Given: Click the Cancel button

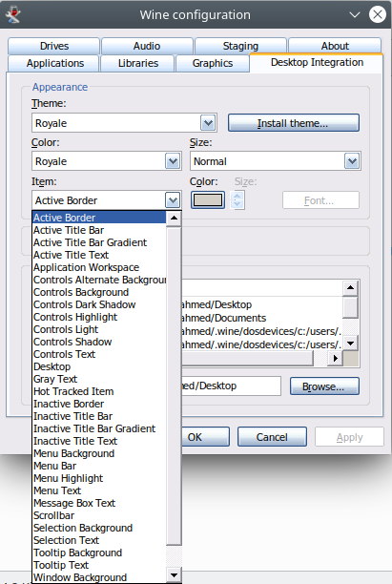Looking at the screenshot, I should click(x=272, y=437).
